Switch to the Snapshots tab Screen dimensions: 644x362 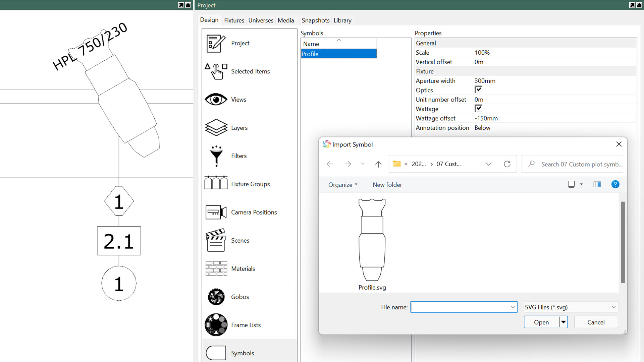coord(316,20)
